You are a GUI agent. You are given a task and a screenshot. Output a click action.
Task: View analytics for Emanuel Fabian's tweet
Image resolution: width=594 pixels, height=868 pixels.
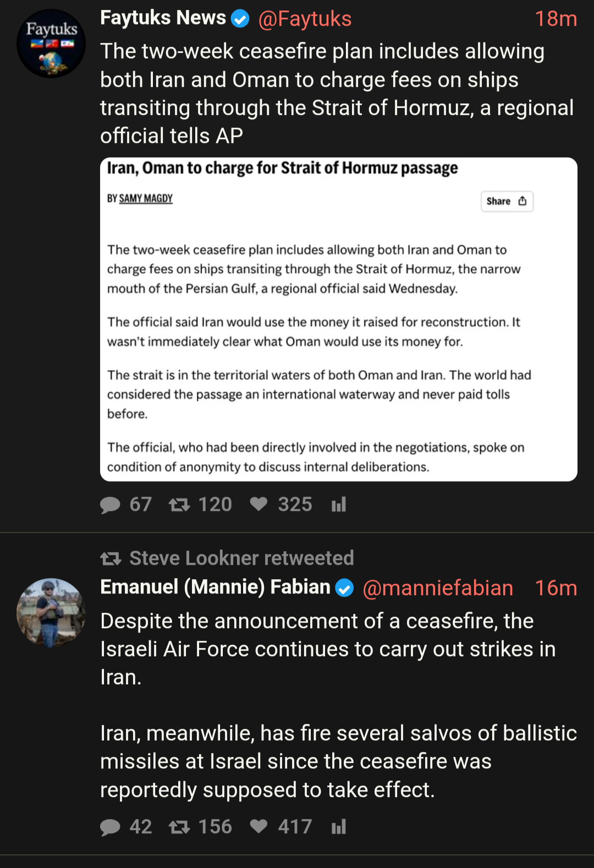tap(339, 827)
